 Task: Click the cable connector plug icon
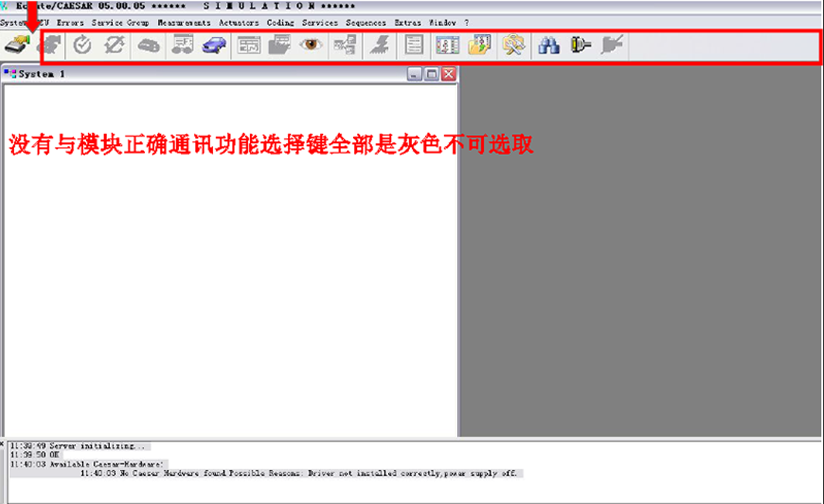coord(580,45)
